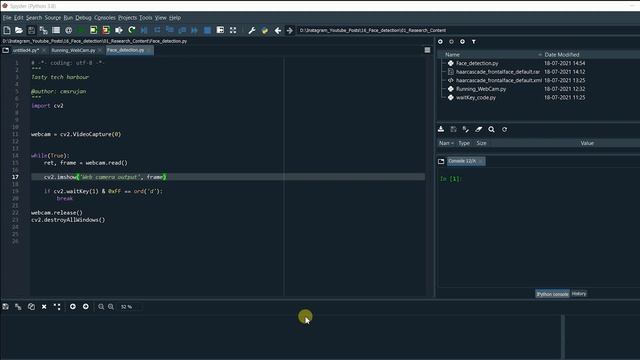The width and height of the screenshot is (640, 360).
Task: Open the Help menu
Action: pos(175,18)
